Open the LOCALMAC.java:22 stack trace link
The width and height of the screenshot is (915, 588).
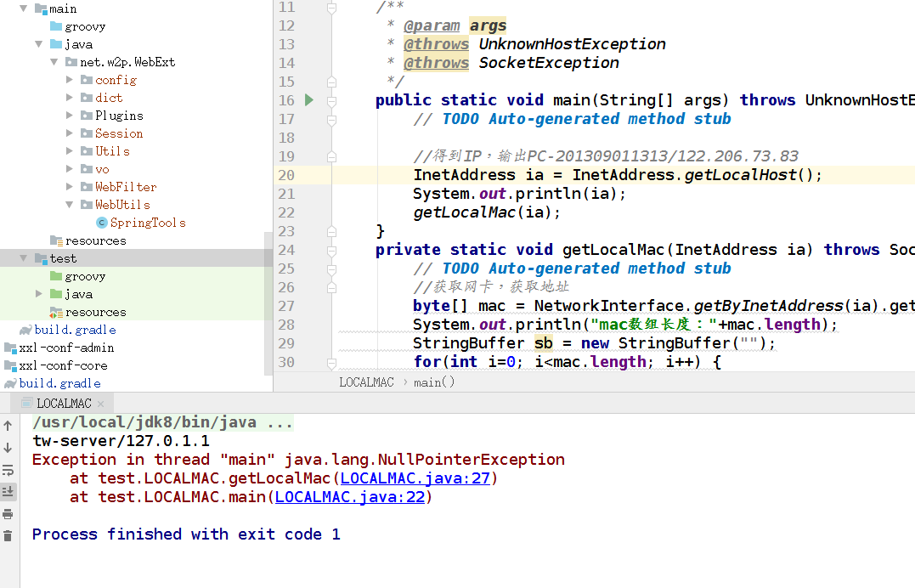click(350, 497)
